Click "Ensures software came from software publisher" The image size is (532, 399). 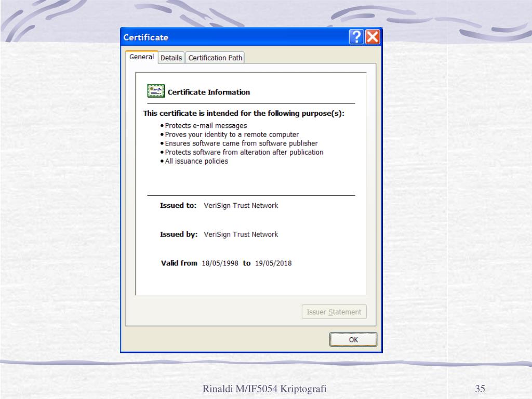coord(241,143)
